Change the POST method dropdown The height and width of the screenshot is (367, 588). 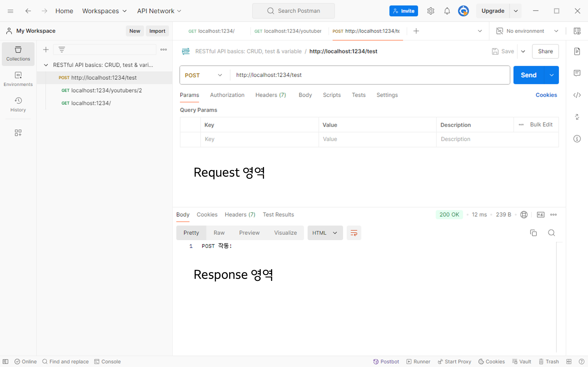coord(204,75)
